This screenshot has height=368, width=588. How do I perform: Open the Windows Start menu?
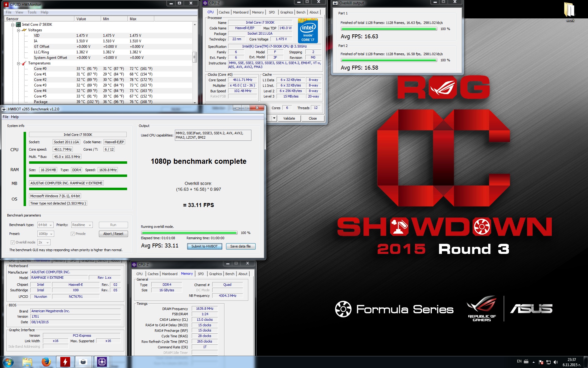point(8,362)
